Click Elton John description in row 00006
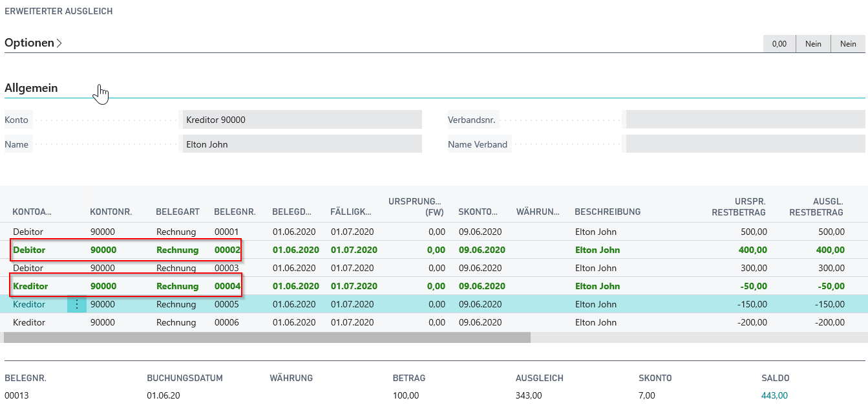 click(595, 322)
